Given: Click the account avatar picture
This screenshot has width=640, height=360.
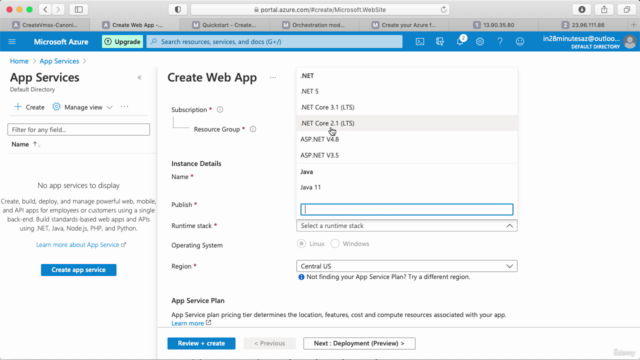Looking at the screenshot, I should pyautogui.click(x=630, y=42).
